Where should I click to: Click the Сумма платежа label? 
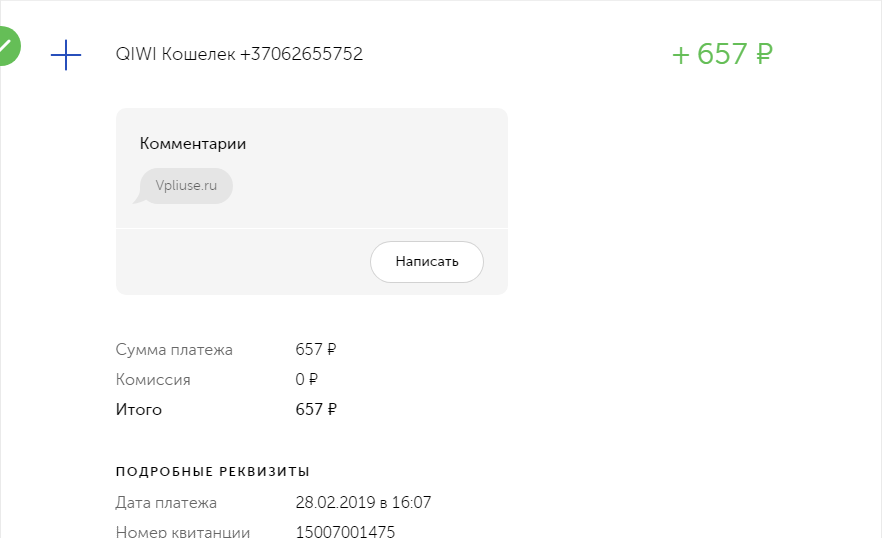click(174, 349)
